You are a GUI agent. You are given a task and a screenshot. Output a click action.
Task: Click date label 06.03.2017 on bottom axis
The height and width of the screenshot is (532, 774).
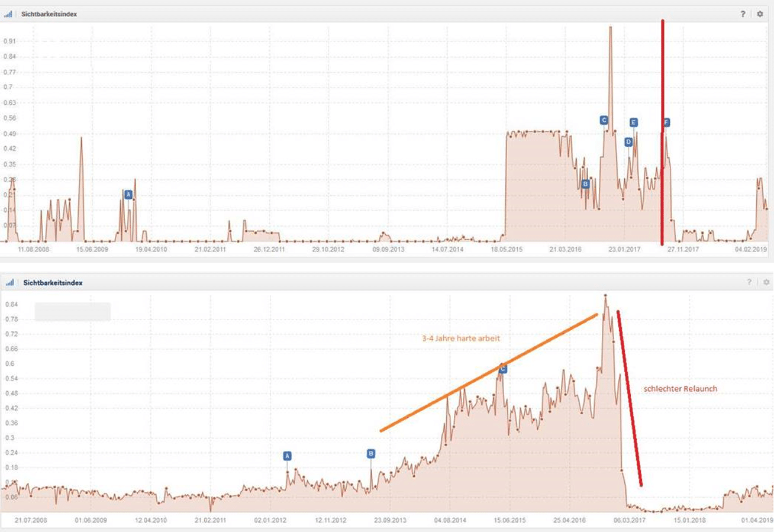pos(630,520)
